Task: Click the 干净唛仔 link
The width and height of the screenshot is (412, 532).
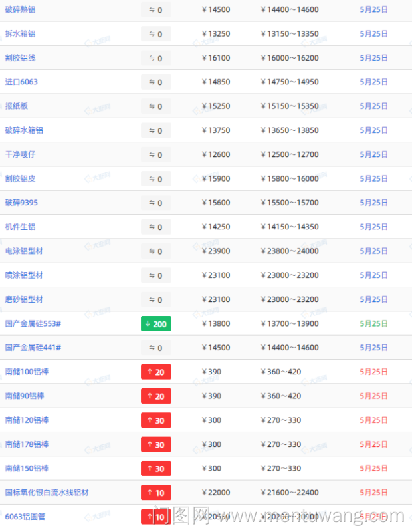Action: coord(20,154)
